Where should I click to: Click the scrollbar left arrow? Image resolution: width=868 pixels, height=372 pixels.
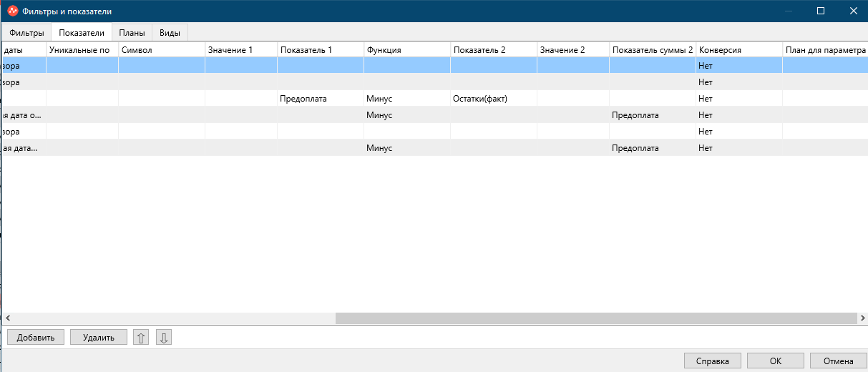(7, 318)
